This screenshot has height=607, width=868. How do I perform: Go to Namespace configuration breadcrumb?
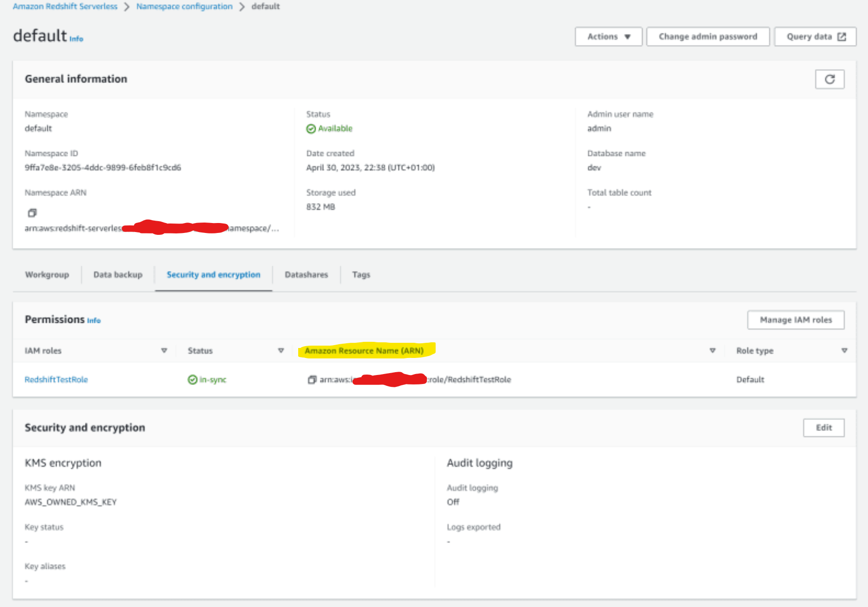point(185,7)
